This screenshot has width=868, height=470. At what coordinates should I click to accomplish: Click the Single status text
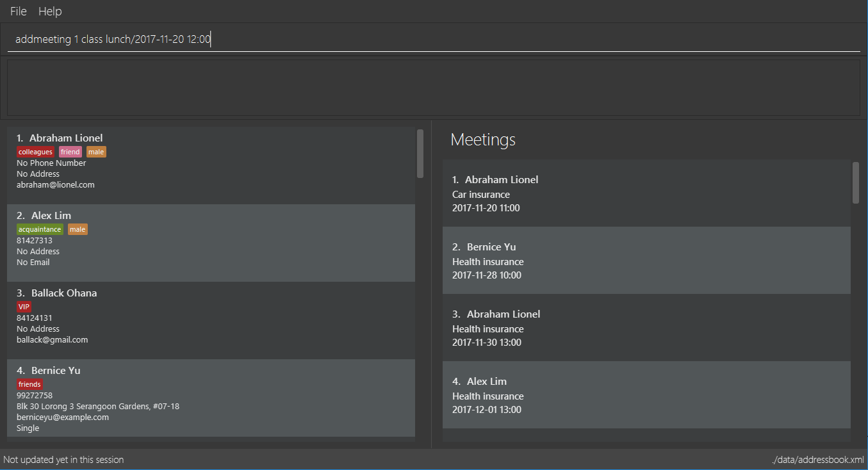[x=28, y=428]
